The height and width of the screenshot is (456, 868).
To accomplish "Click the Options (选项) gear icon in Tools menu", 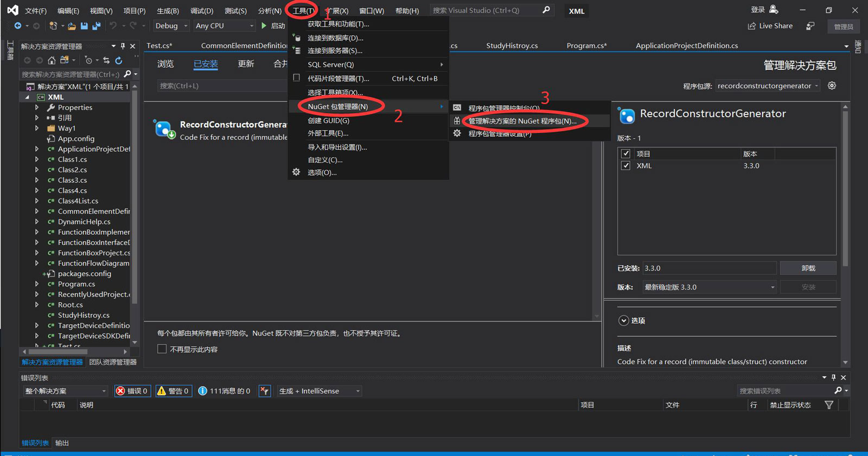I will point(296,172).
